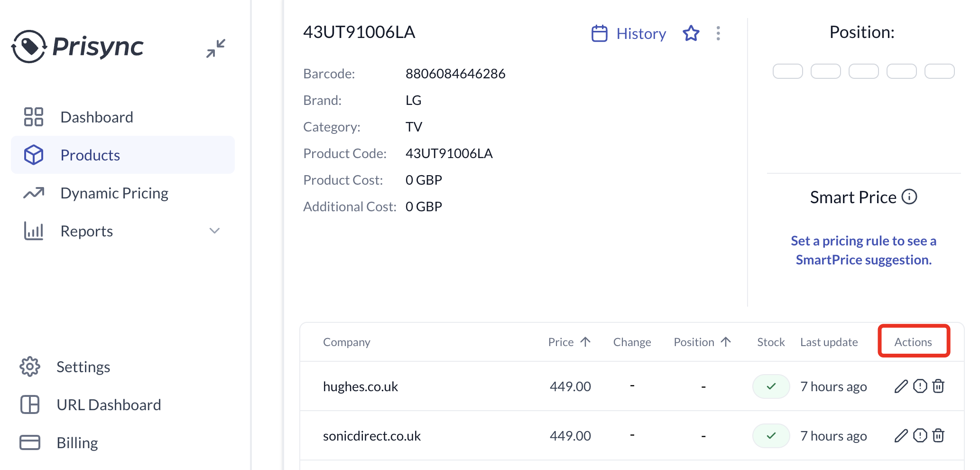Open the three-dot more options menu
This screenshot has width=980, height=470.
(x=718, y=33)
